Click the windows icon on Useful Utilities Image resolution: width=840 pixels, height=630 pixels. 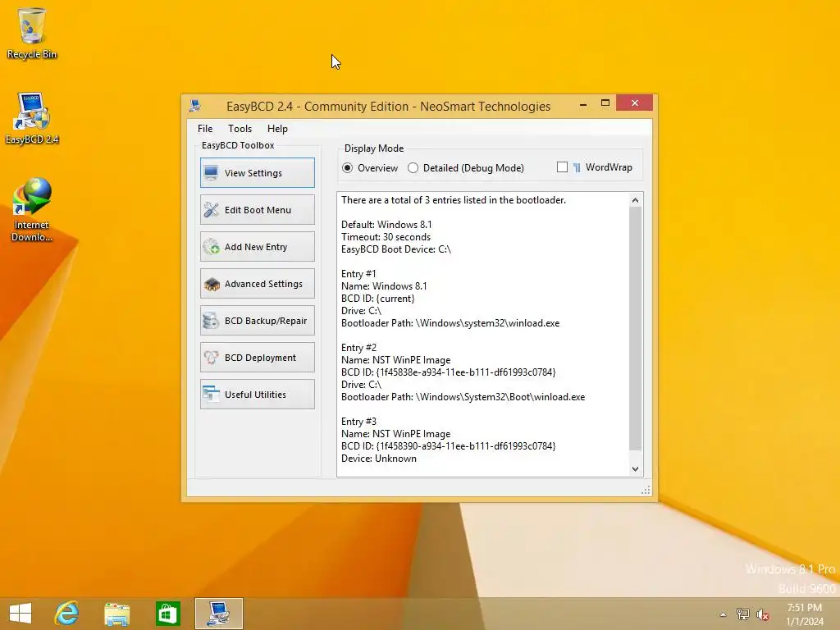coord(211,395)
